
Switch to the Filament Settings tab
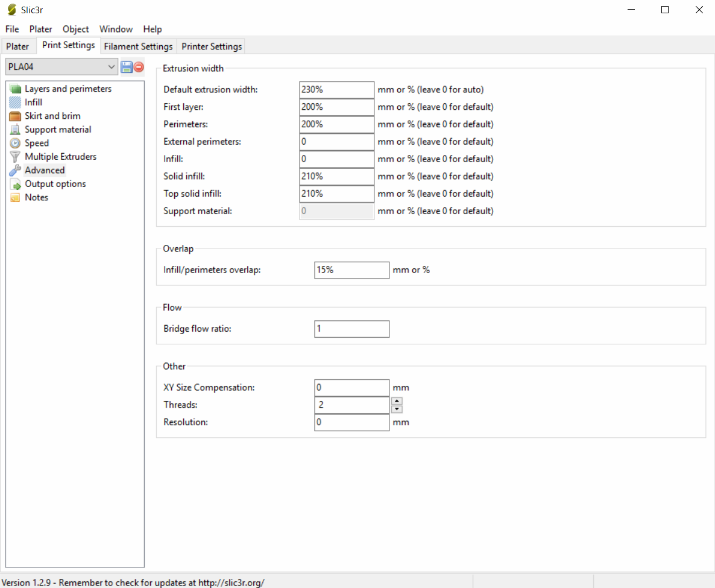(x=138, y=46)
